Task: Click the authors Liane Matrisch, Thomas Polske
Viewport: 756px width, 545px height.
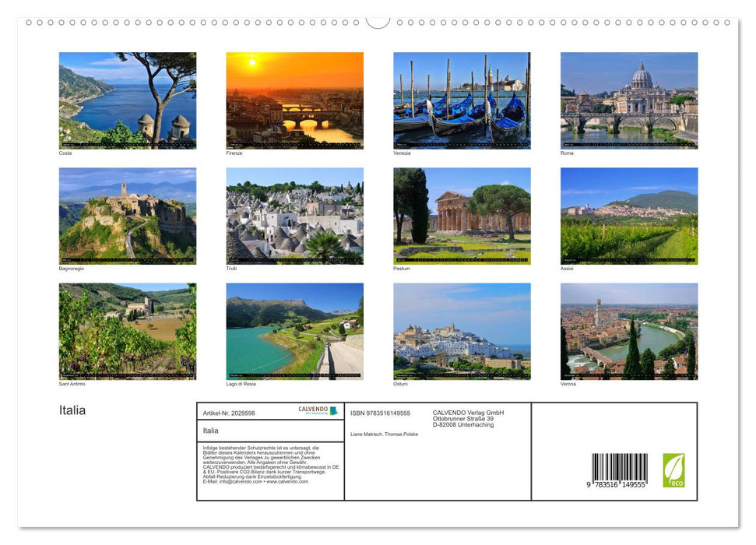Action: (x=385, y=434)
